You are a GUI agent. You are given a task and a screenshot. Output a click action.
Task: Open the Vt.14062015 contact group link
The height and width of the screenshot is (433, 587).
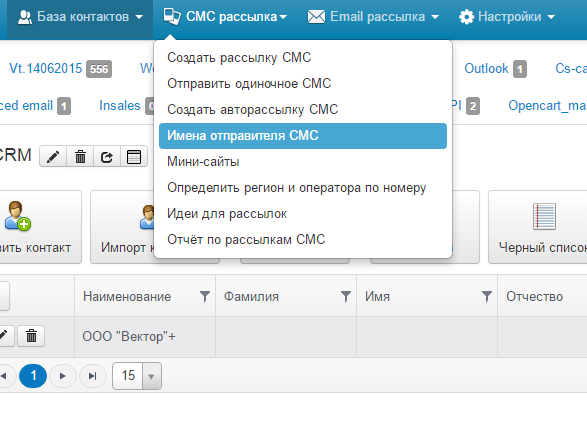pos(45,68)
